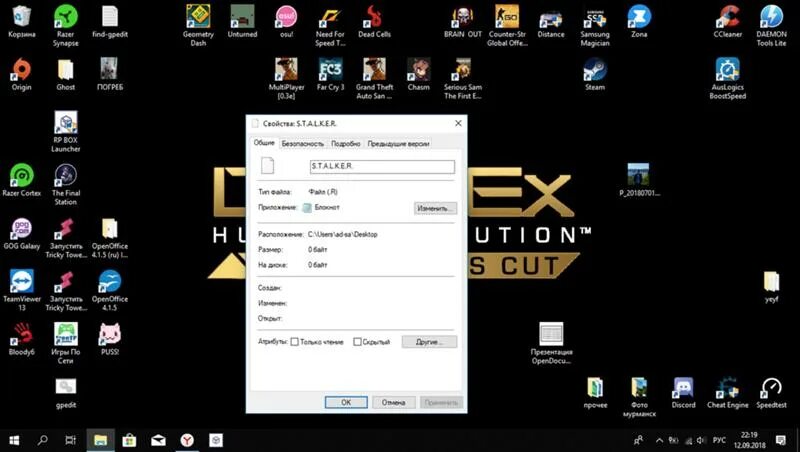Image resolution: width=800 pixels, height=452 pixels.
Task: Click the 'Изменить...' application button
Action: click(x=435, y=208)
